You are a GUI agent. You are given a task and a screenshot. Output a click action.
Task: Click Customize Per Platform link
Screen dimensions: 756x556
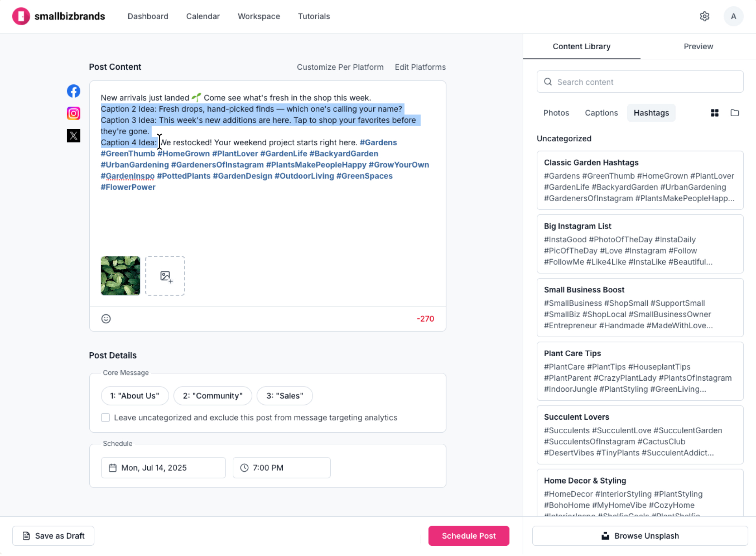tap(340, 67)
